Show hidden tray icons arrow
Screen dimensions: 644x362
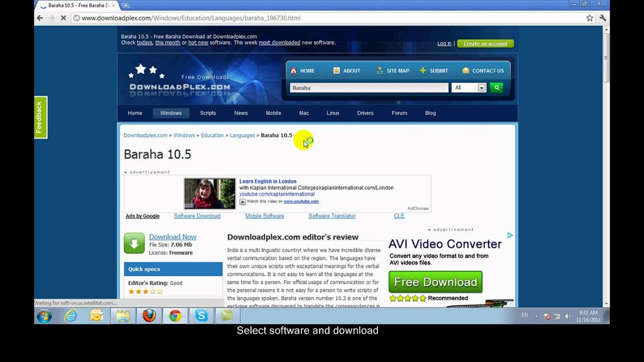pyautogui.click(x=536, y=316)
